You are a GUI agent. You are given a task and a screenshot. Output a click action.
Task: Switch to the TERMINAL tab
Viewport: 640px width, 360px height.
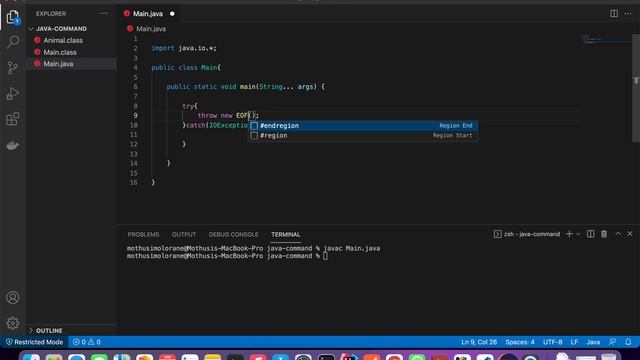pos(286,234)
